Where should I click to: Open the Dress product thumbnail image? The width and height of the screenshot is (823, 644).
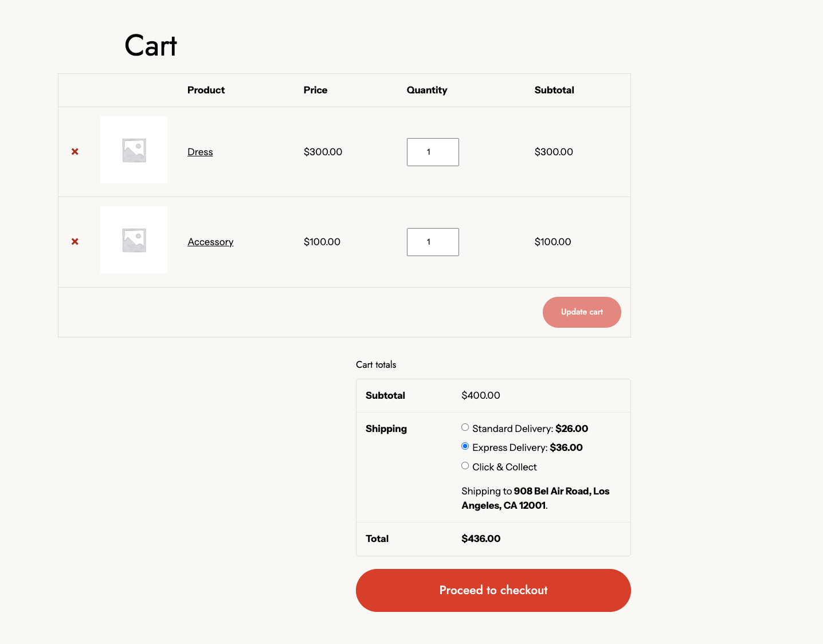[134, 150]
